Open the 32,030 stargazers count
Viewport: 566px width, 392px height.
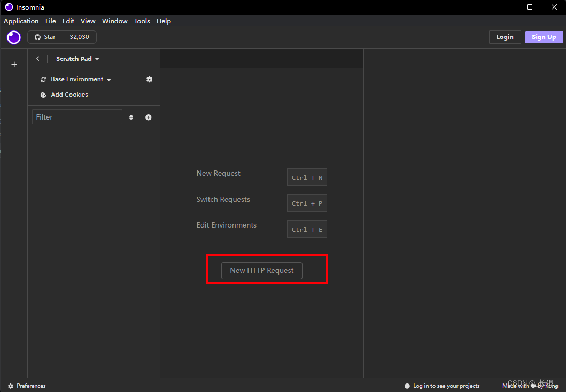(80, 37)
